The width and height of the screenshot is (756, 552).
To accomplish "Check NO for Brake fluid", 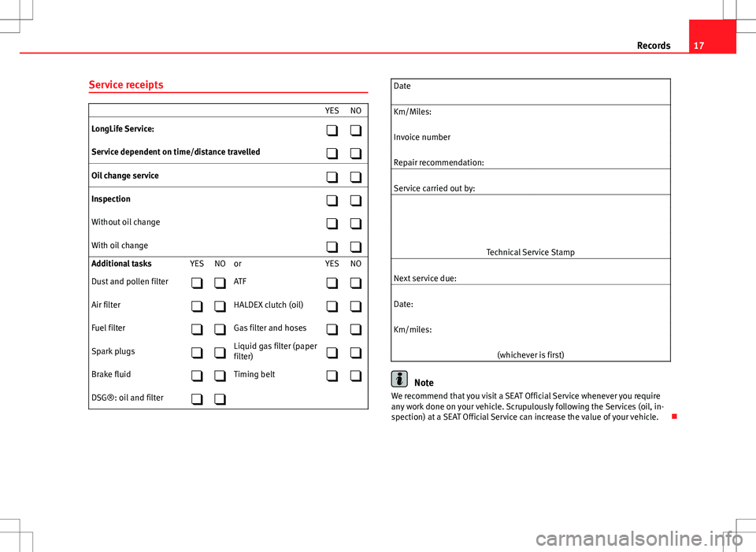I will 220,377.
